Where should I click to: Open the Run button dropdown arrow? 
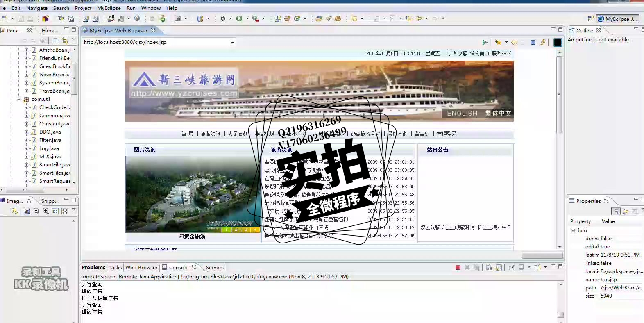tap(247, 18)
